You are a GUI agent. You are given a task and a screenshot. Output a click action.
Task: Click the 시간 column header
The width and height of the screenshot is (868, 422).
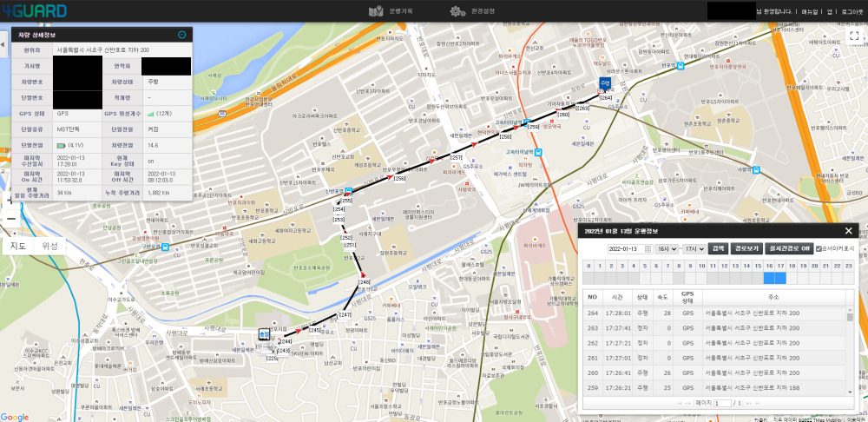[618, 297]
